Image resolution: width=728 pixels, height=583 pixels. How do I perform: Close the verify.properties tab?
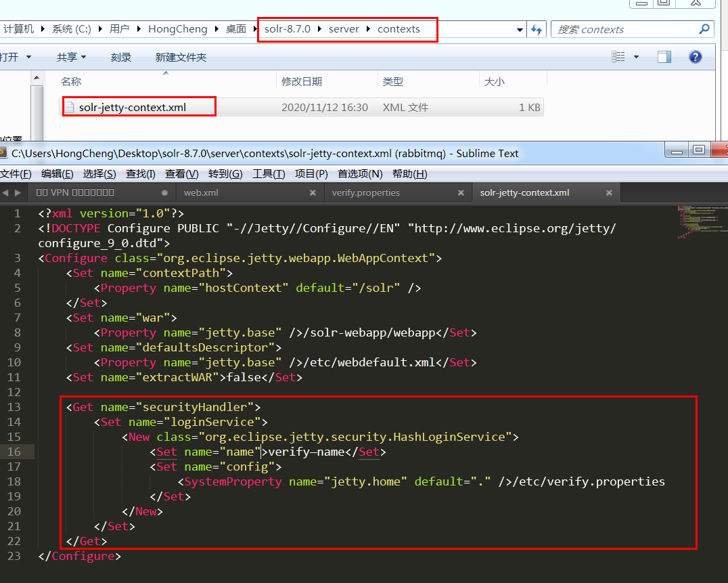461,192
